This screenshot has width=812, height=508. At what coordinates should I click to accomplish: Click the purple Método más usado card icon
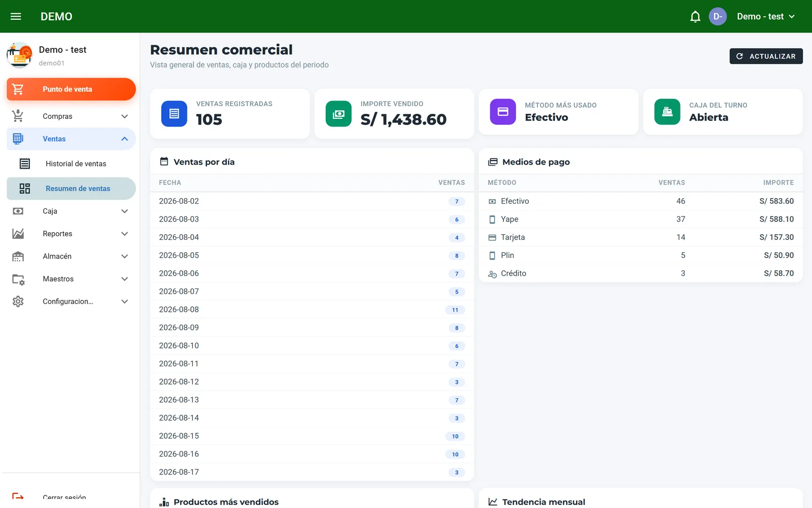pos(503,112)
